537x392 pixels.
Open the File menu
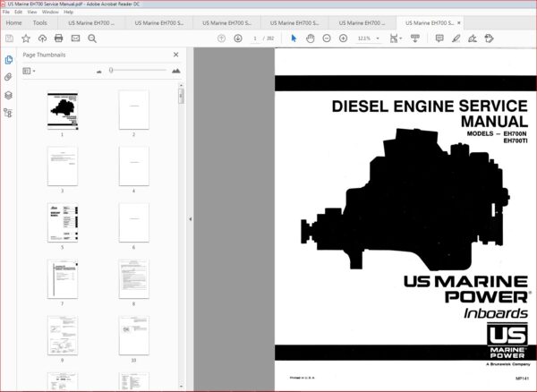(x=6, y=12)
